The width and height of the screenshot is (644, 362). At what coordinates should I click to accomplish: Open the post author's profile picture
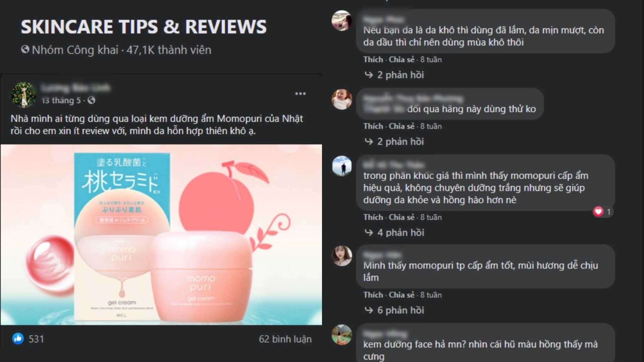click(24, 95)
